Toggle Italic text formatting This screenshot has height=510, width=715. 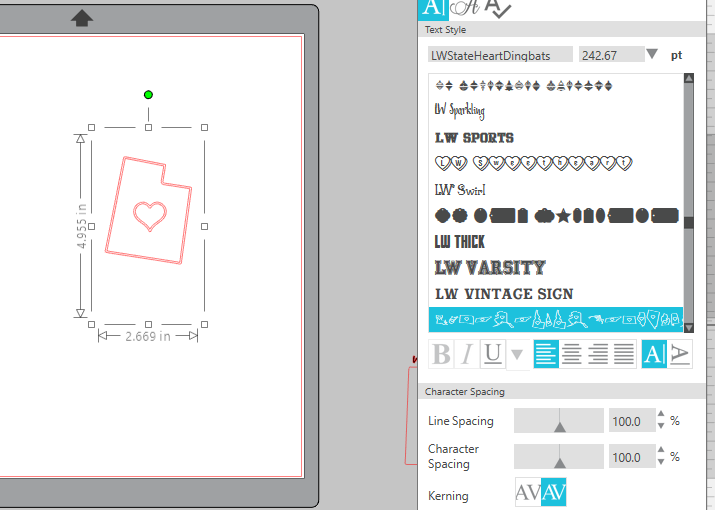point(466,354)
